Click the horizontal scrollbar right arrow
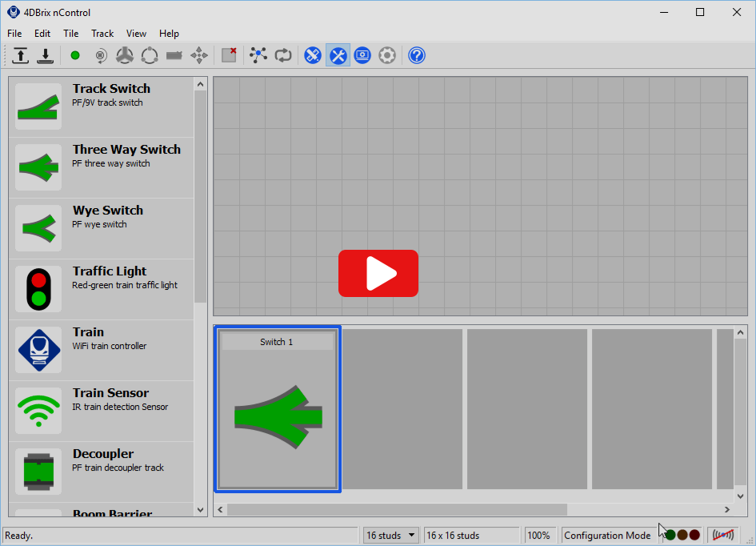The height and width of the screenshot is (546, 756). 727,509
